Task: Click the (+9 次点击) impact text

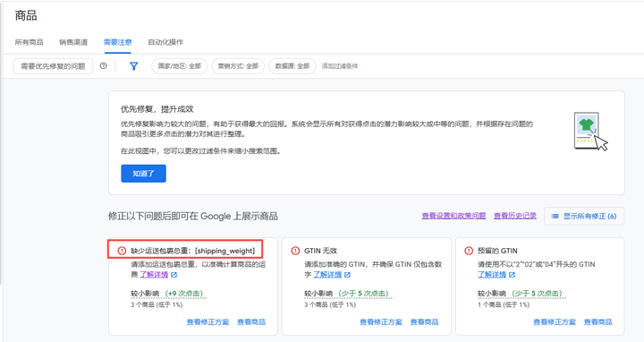Action: point(184,294)
